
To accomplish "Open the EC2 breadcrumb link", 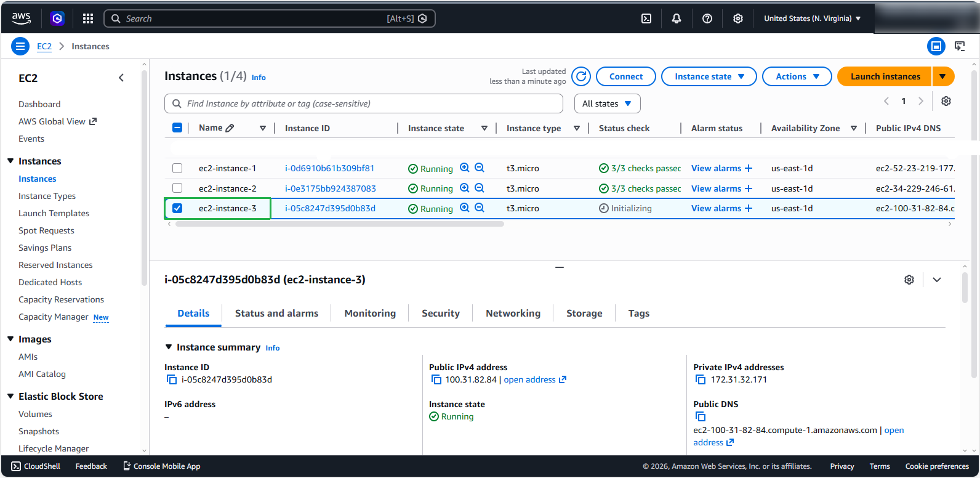I will click(x=44, y=46).
